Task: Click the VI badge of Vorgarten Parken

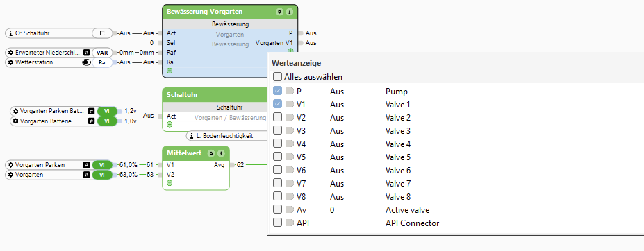Action: tap(102, 165)
